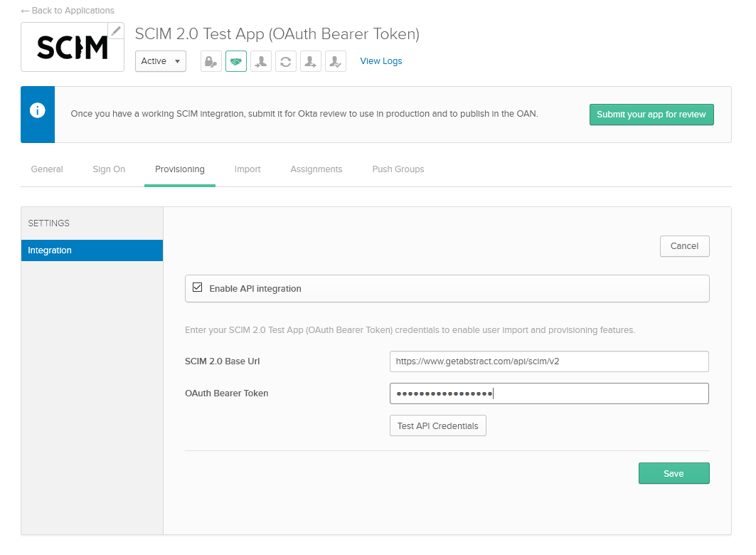
Task: Click the edit logo pencil icon
Action: pyautogui.click(x=116, y=31)
